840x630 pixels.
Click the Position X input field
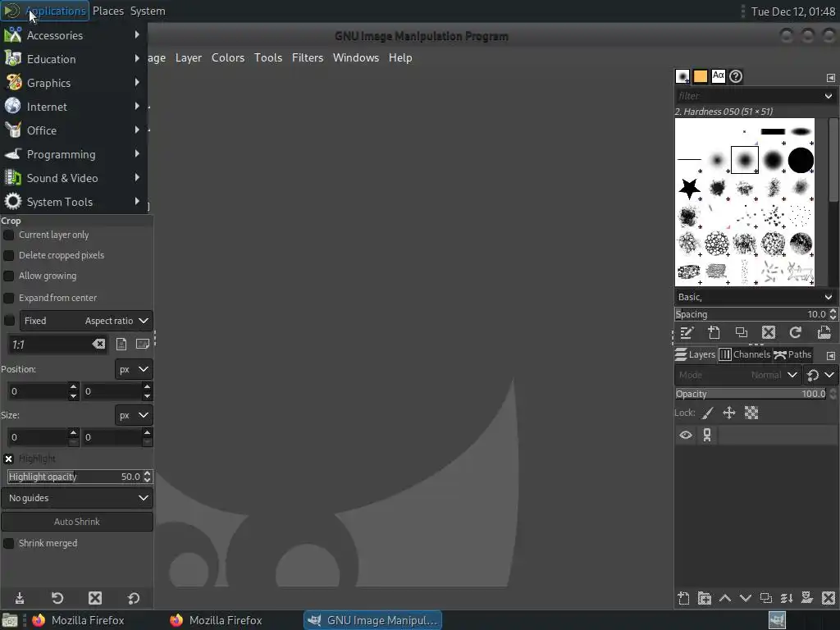click(38, 391)
